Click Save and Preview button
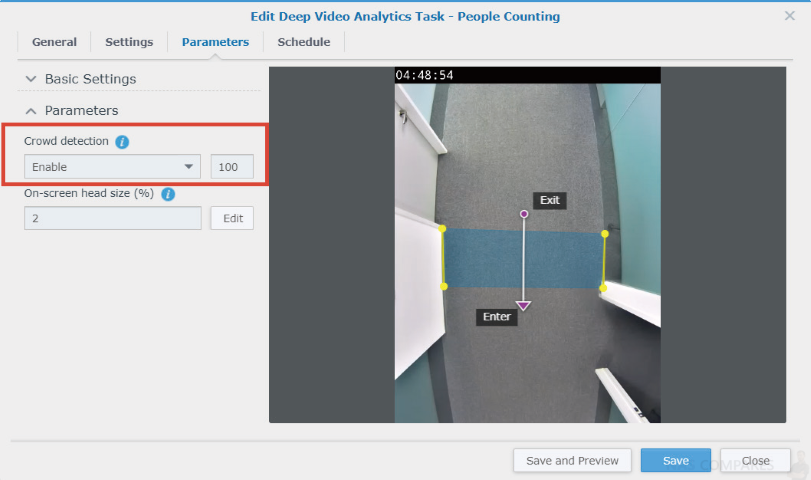811x480 pixels. [x=572, y=460]
